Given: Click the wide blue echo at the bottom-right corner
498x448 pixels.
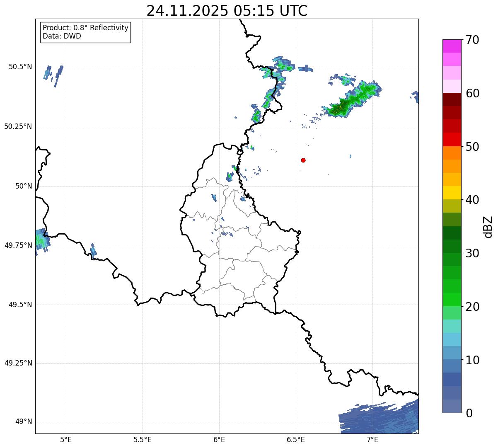Looking at the screenshot, I should point(379,417).
